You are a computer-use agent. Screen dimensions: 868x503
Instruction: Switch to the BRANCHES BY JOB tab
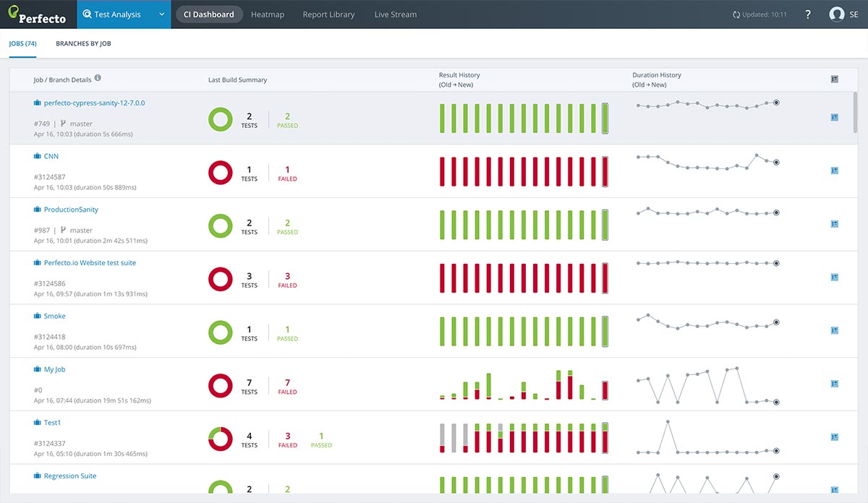(82, 43)
